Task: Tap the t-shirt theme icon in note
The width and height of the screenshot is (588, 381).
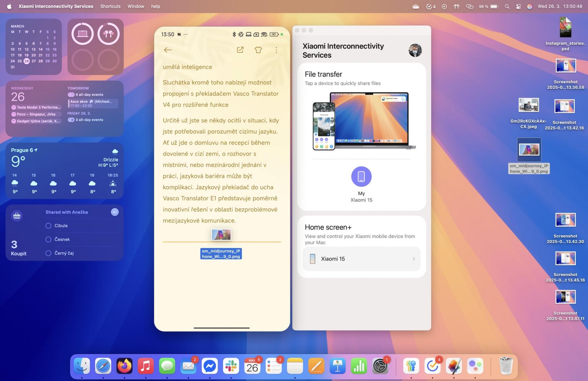Action: click(x=258, y=50)
